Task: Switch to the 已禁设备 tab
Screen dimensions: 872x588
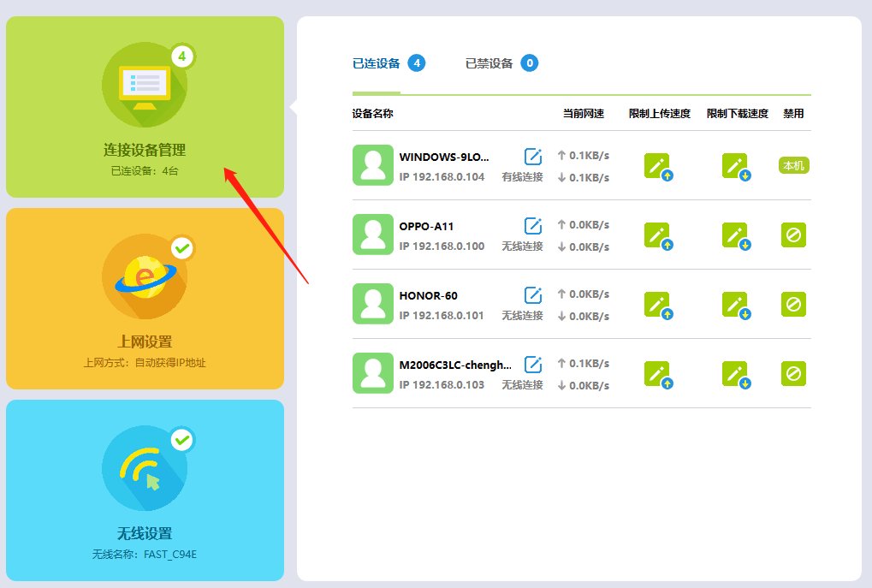Action: pyautogui.click(x=489, y=63)
